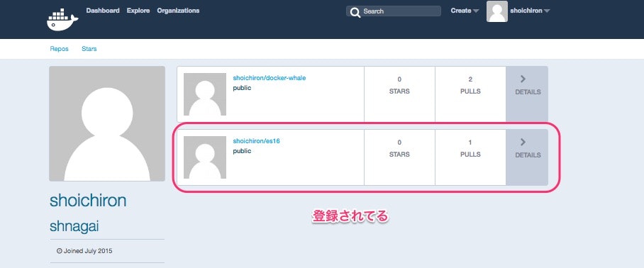Screen dimensions: 644x268
Task: Click the shoichiron profile username heading
Action: (88, 201)
